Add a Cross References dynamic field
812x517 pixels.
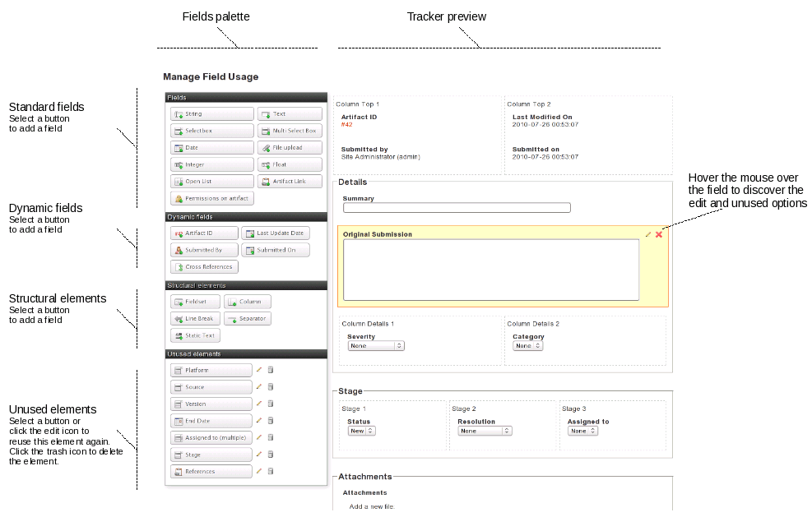click(203, 266)
